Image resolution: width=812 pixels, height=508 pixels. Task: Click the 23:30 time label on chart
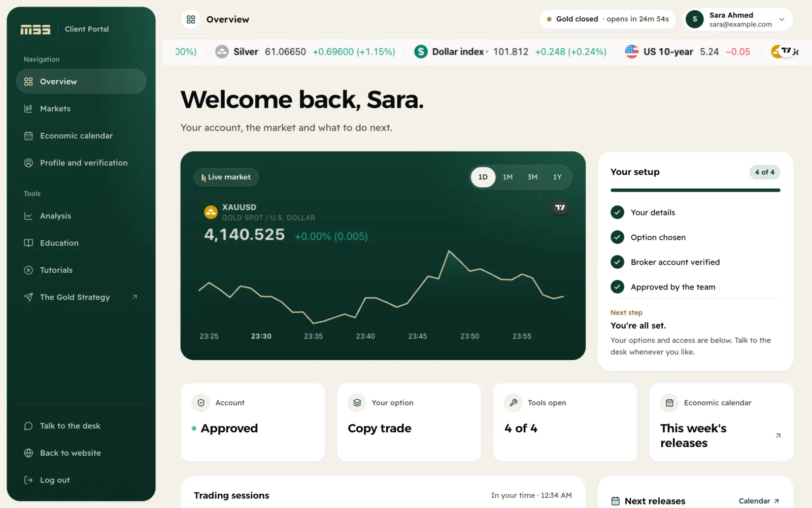click(x=261, y=336)
